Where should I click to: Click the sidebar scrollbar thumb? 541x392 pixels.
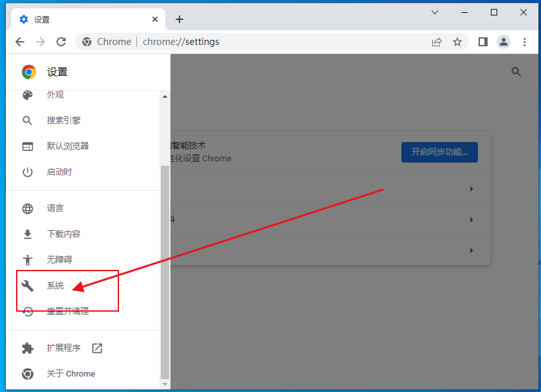tap(165, 272)
